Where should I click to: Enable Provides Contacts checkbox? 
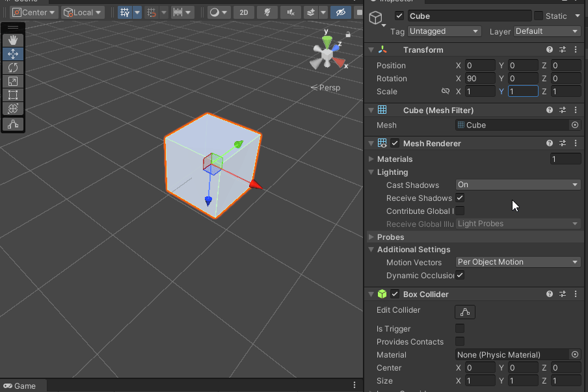(x=460, y=341)
